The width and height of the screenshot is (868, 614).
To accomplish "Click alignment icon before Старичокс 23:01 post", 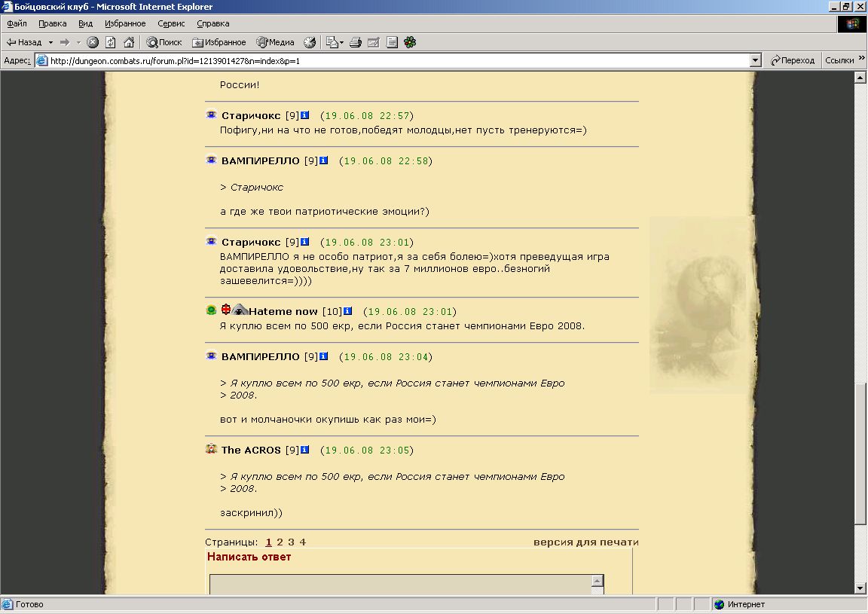I will [211, 241].
